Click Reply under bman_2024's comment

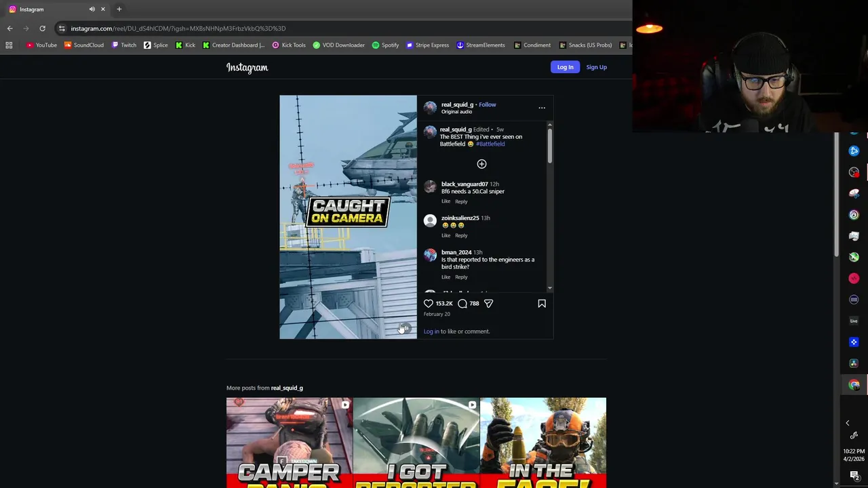(x=461, y=277)
